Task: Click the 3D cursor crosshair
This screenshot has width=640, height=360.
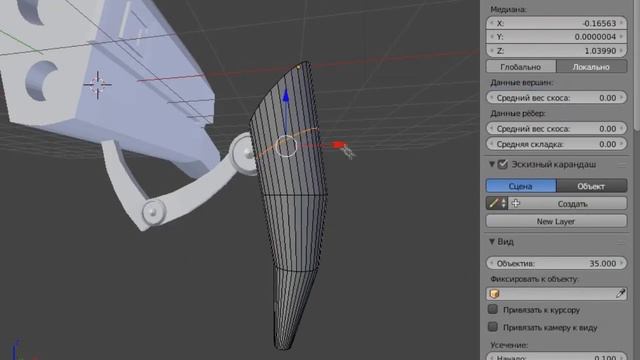Action: click(x=98, y=85)
